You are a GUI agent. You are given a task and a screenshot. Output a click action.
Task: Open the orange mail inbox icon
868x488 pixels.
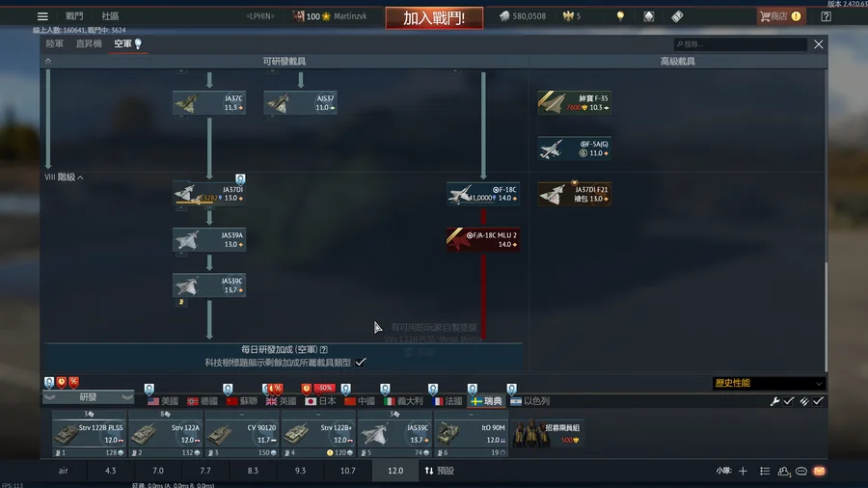pyautogui.click(x=819, y=471)
